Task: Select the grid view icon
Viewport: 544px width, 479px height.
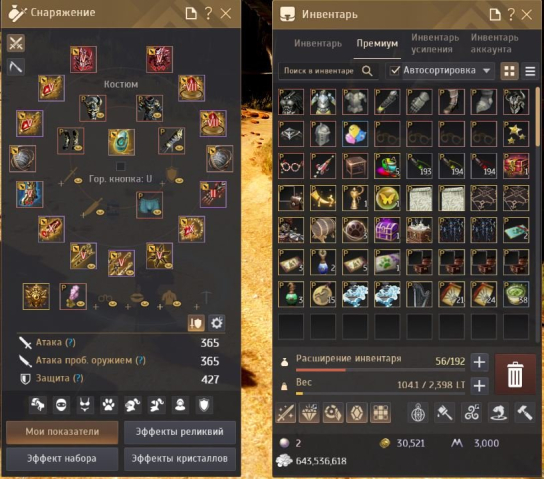Action: [x=509, y=71]
